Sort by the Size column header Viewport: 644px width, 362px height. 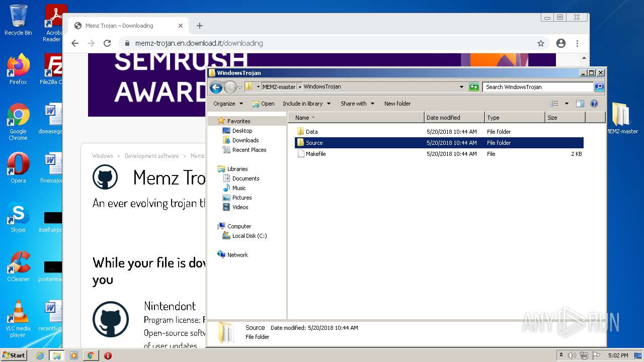565,118
